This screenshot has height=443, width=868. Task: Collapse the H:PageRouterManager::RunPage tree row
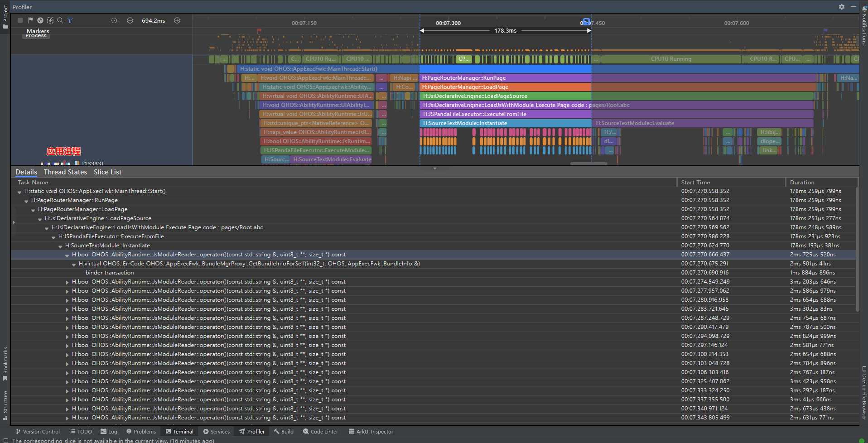(x=26, y=201)
